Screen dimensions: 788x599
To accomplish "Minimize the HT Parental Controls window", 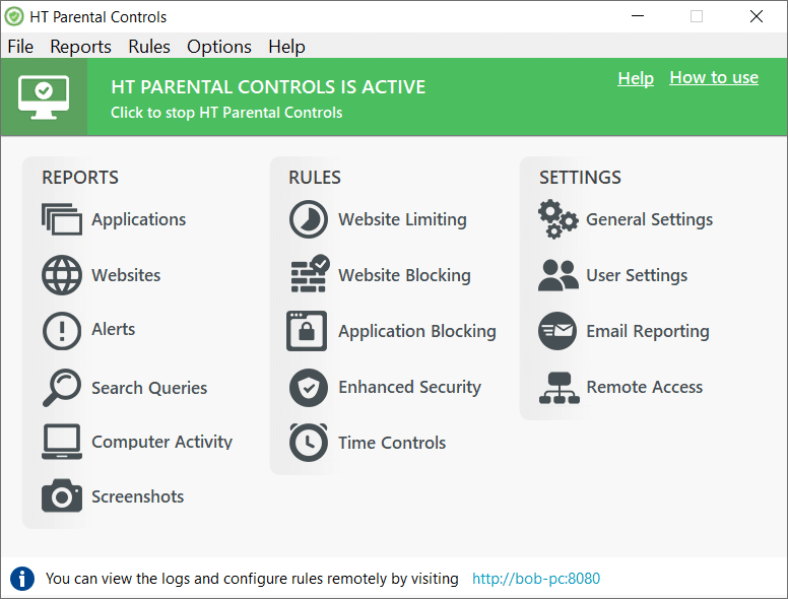I will 638,17.
